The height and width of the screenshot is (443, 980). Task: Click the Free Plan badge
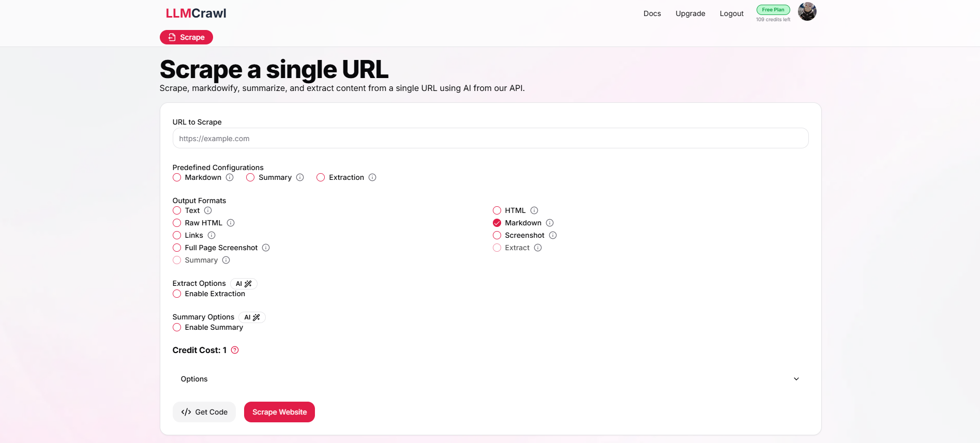coord(773,10)
